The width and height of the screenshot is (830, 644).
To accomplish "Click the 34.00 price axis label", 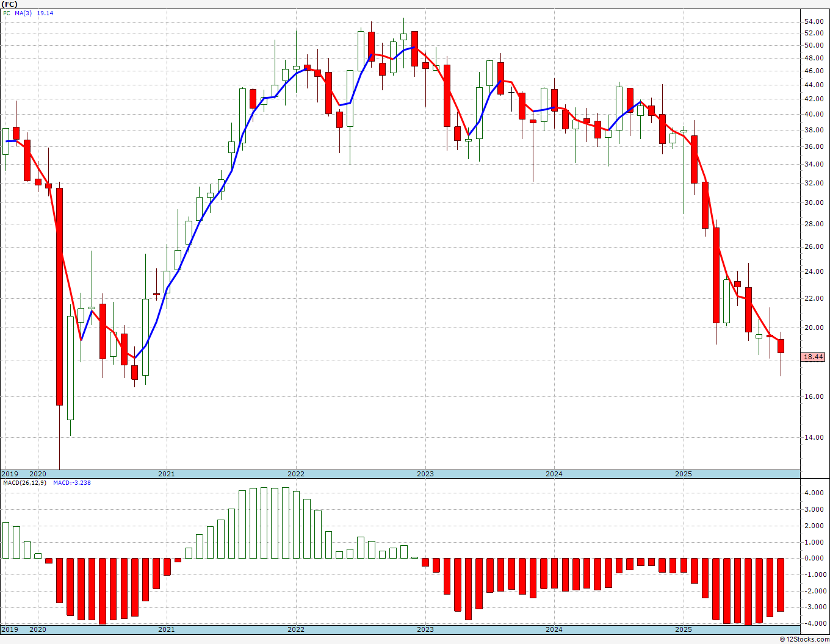I will pos(814,165).
